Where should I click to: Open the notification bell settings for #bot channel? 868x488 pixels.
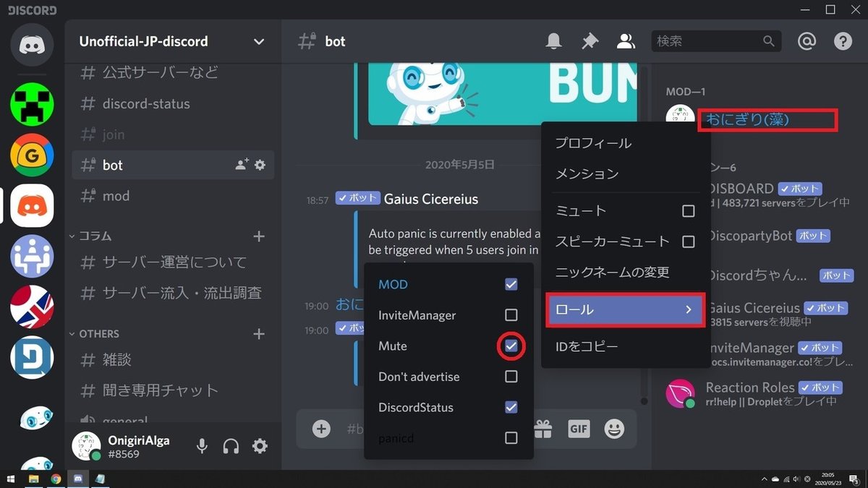553,41
